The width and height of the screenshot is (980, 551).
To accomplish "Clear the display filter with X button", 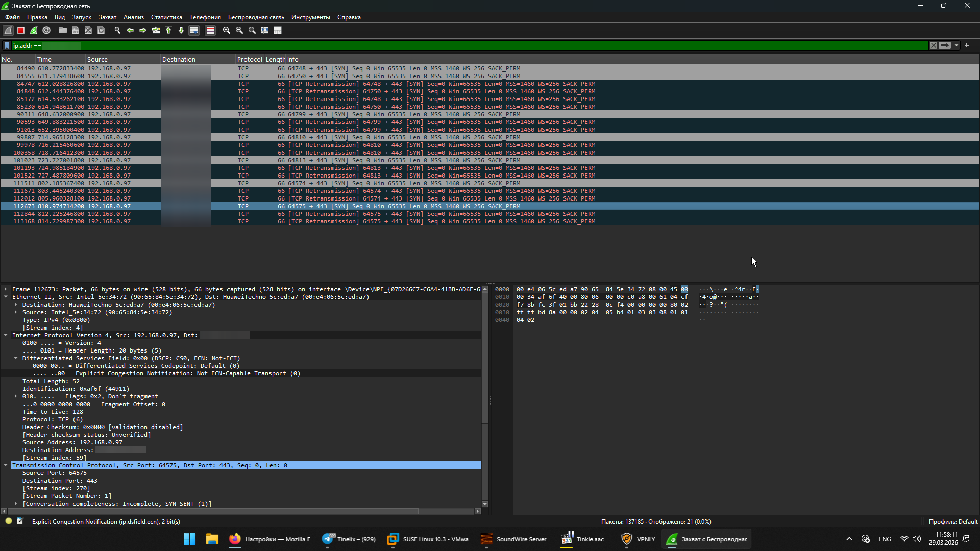I will coord(934,46).
